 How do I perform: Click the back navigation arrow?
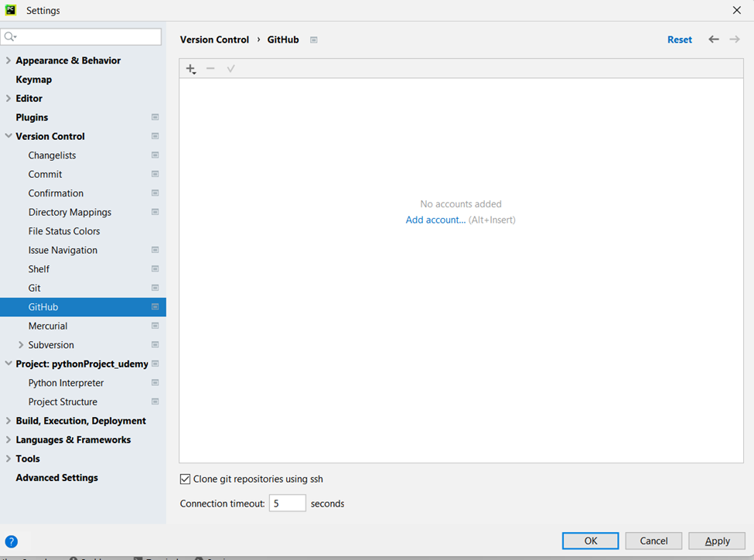pyautogui.click(x=714, y=39)
